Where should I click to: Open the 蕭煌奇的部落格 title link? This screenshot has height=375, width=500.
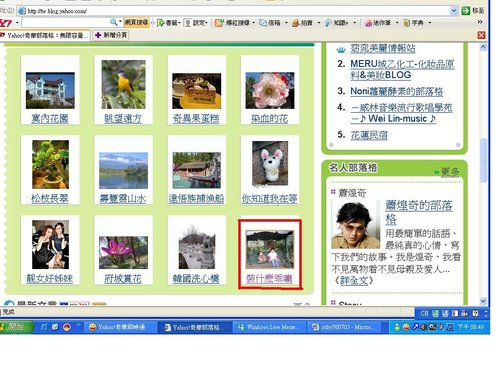coord(419,212)
